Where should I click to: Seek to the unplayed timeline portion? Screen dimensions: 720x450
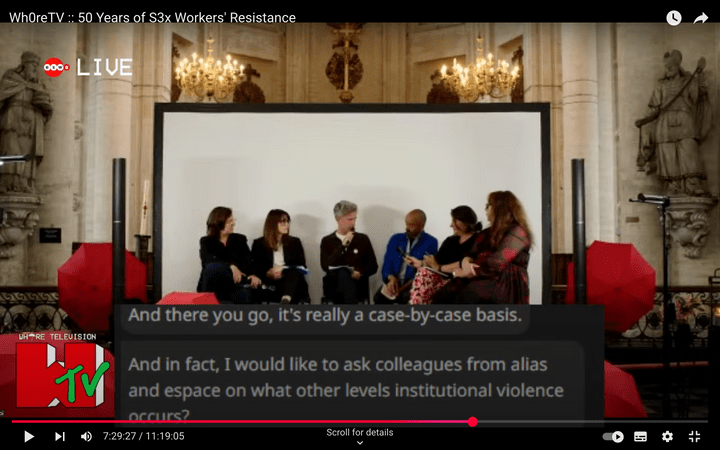[592, 422]
